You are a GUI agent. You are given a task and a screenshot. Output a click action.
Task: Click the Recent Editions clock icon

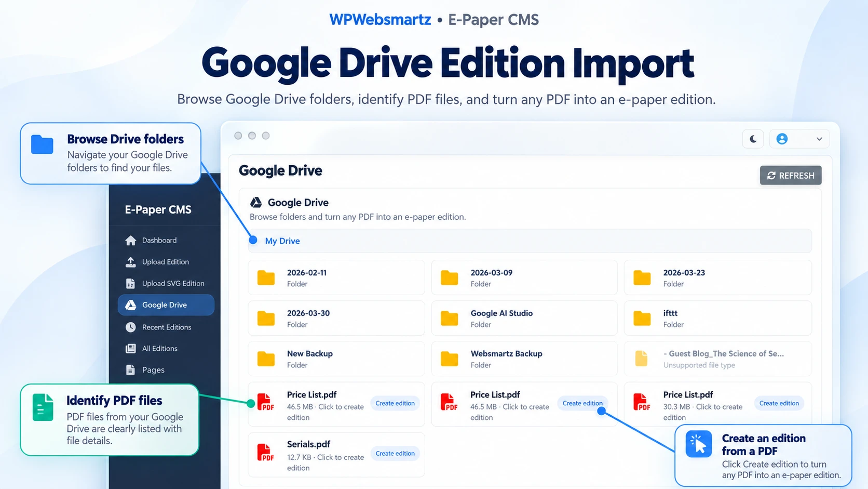131,327
